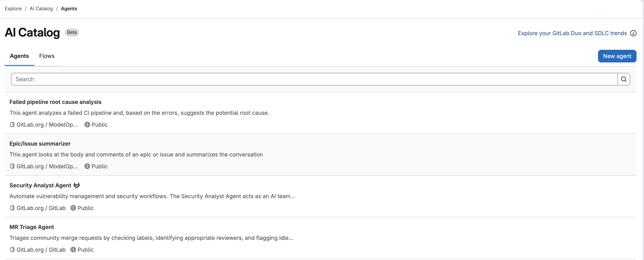Select the Agents tab
Image resolution: width=644 pixels, height=260 pixels.
pos(19,56)
